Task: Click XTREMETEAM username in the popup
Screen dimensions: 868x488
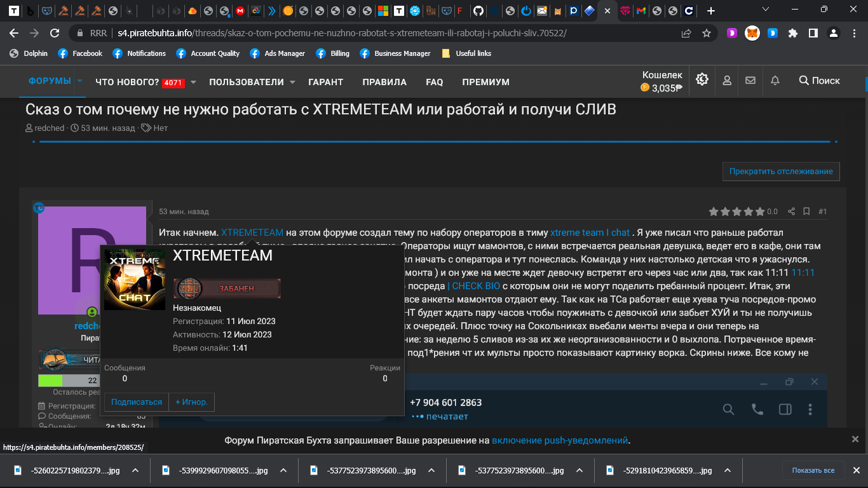Action: pos(222,255)
